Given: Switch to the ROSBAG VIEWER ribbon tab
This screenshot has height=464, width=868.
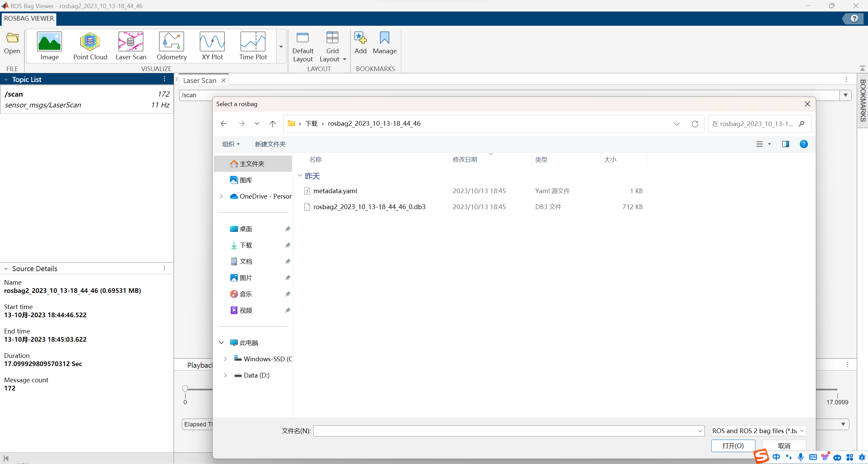Looking at the screenshot, I should [28, 19].
